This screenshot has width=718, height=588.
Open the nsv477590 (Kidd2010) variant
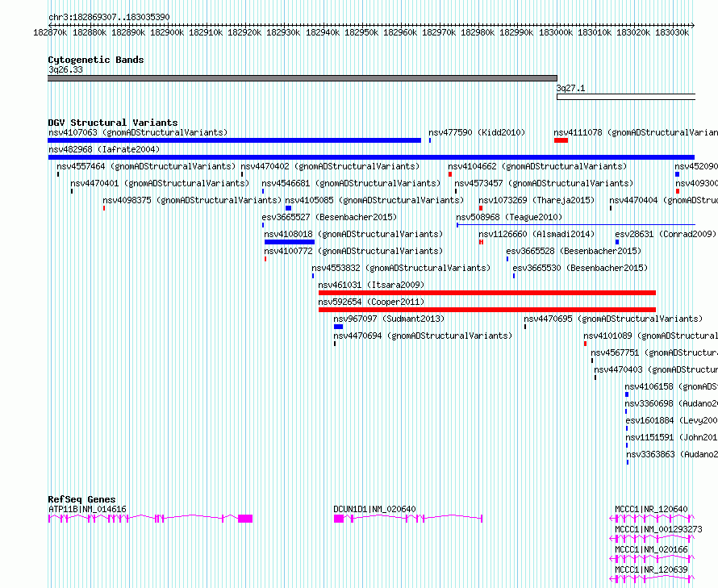click(x=477, y=132)
